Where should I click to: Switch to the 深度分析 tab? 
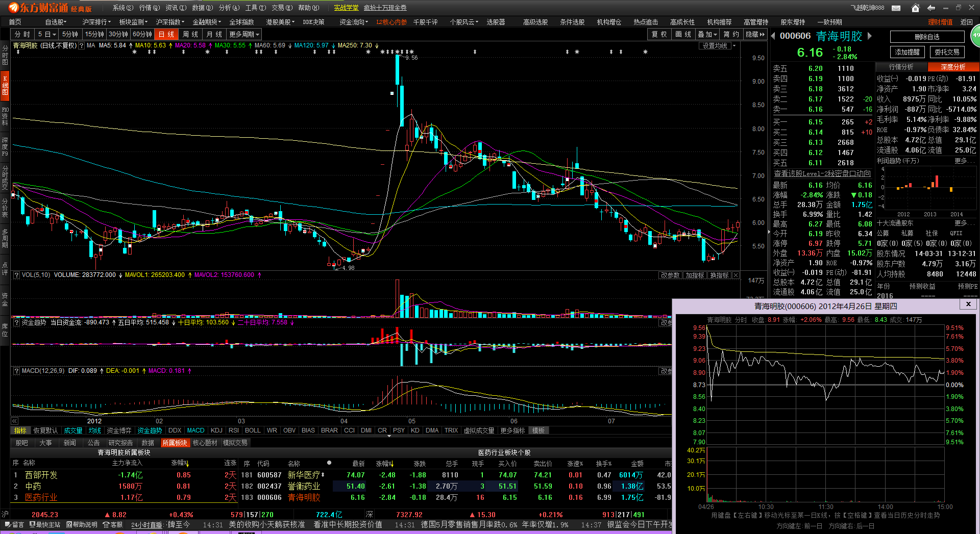pos(953,67)
